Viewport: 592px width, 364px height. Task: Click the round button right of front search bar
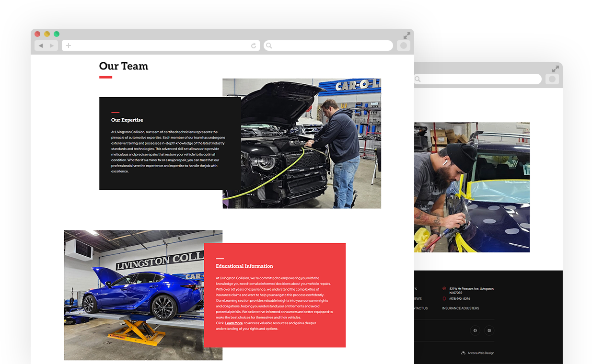coord(404,45)
